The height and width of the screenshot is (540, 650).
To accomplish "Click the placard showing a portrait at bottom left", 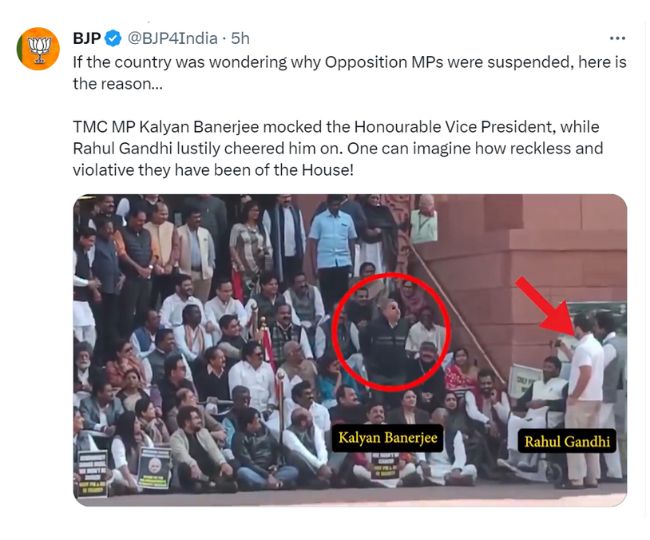I will click(x=155, y=467).
